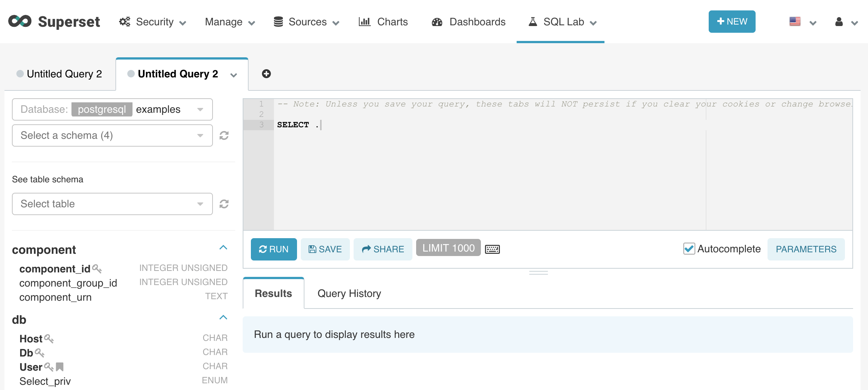Open the PARAMETERS button
This screenshot has width=868, height=390.
(806, 249)
